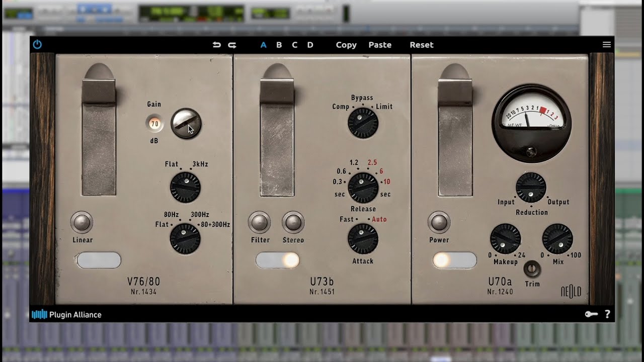Click the NEOLD brand logo

(x=571, y=292)
